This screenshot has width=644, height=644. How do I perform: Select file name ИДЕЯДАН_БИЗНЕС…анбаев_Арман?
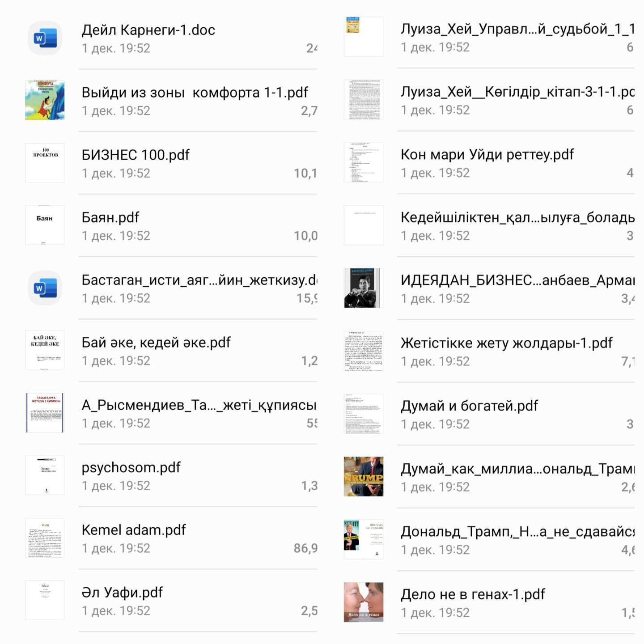(x=517, y=280)
